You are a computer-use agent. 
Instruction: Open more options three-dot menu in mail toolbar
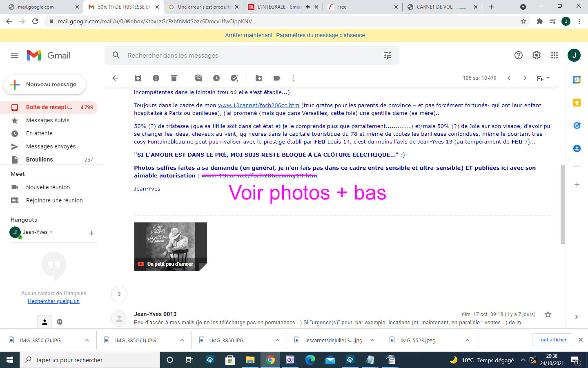pyautogui.click(x=293, y=78)
